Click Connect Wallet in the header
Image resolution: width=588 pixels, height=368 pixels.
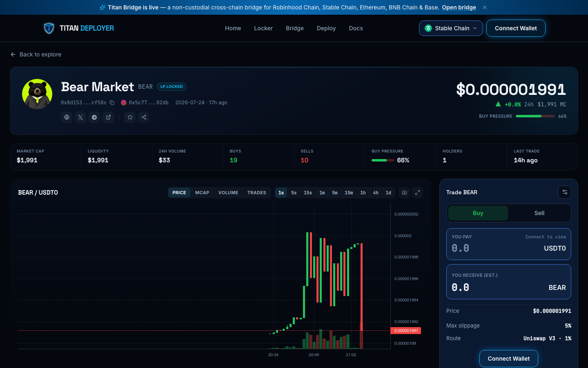point(516,28)
